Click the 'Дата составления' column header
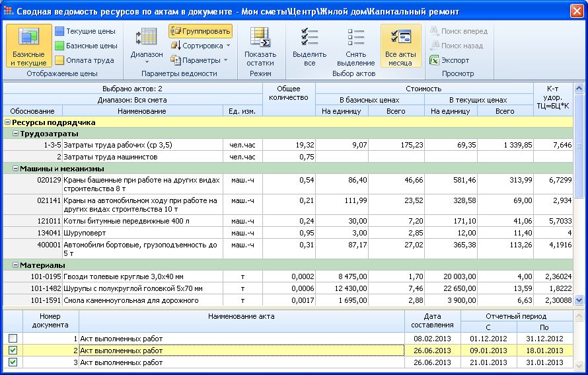 [x=432, y=321]
